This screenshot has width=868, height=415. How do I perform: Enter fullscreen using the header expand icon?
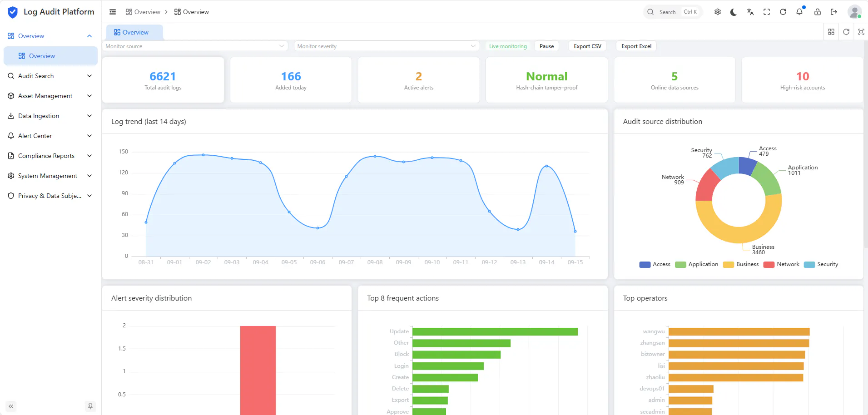point(767,12)
